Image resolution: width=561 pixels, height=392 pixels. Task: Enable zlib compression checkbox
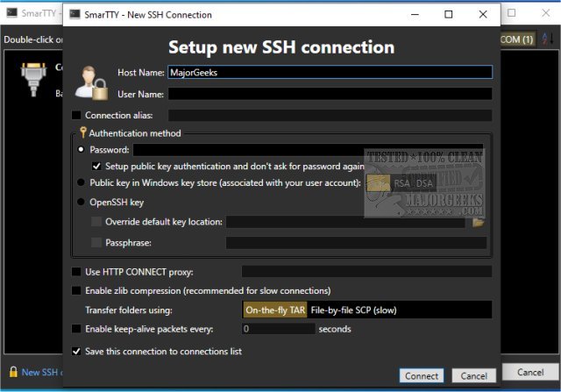76,290
